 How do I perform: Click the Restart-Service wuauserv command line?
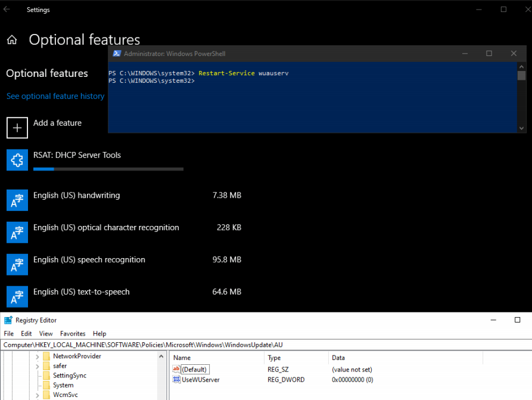point(243,73)
